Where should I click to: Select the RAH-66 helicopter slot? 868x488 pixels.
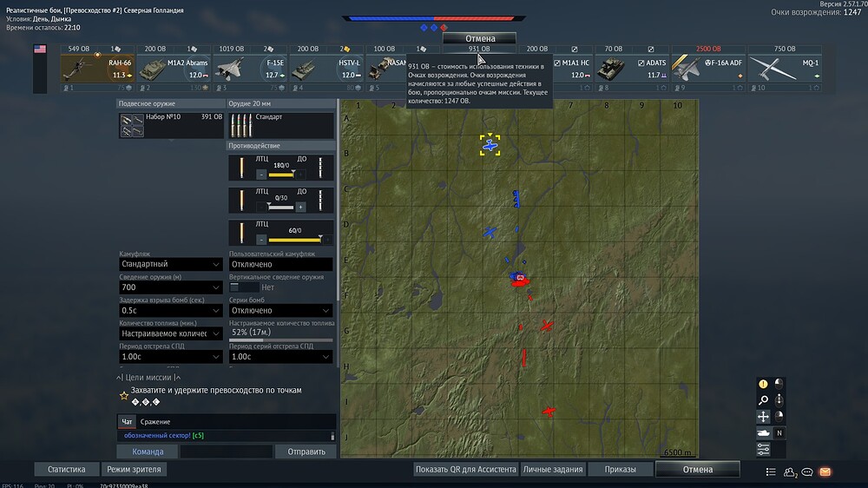(x=97, y=68)
